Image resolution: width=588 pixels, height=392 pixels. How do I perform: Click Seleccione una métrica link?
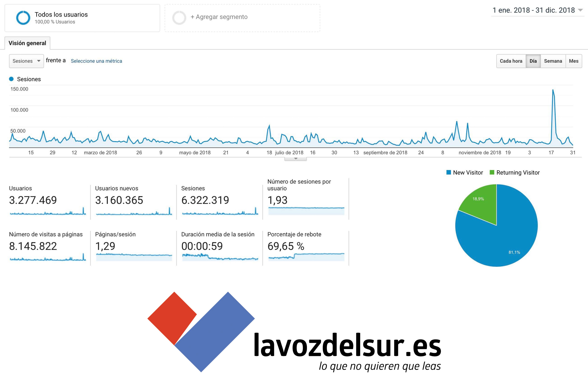tap(96, 61)
